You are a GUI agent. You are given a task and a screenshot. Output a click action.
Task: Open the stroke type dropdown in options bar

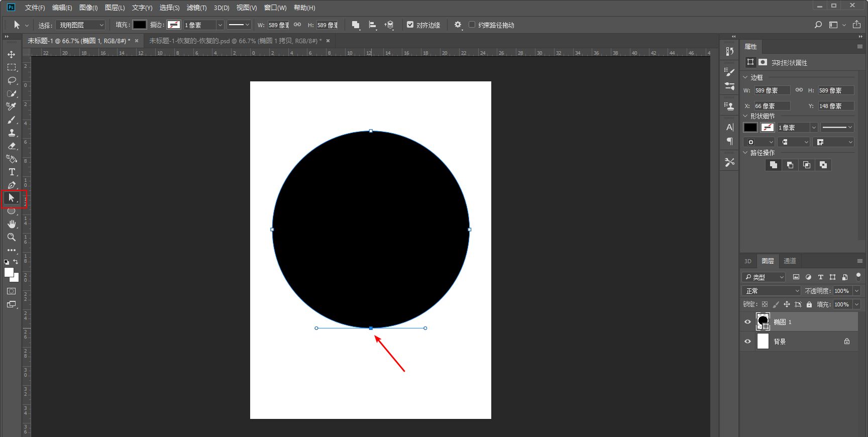pyautogui.click(x=239, y=25)
